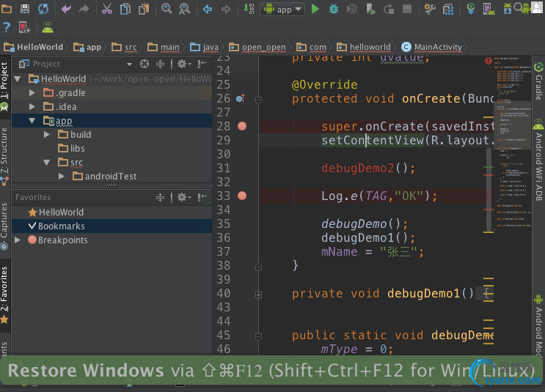The image size is (545, 392).
Task: Click the Save All toolbar icon
Action: coord(25,9)
